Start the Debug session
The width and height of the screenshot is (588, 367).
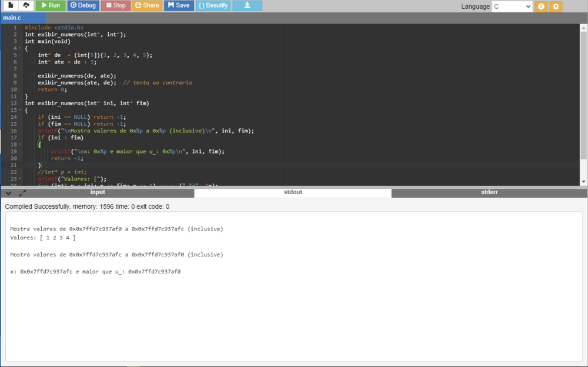click(83, 5)
